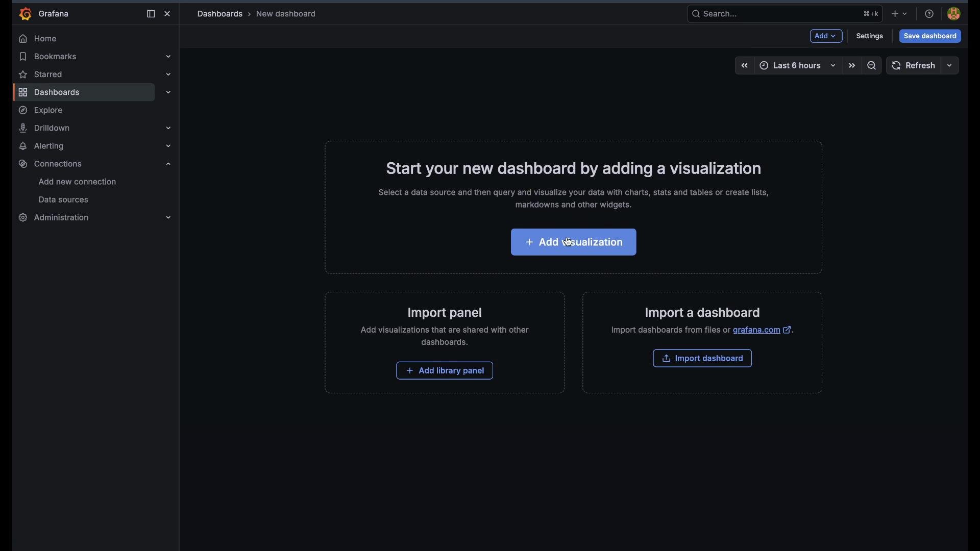Expand the Administration section chevron
980x551 pixels.
168,218
